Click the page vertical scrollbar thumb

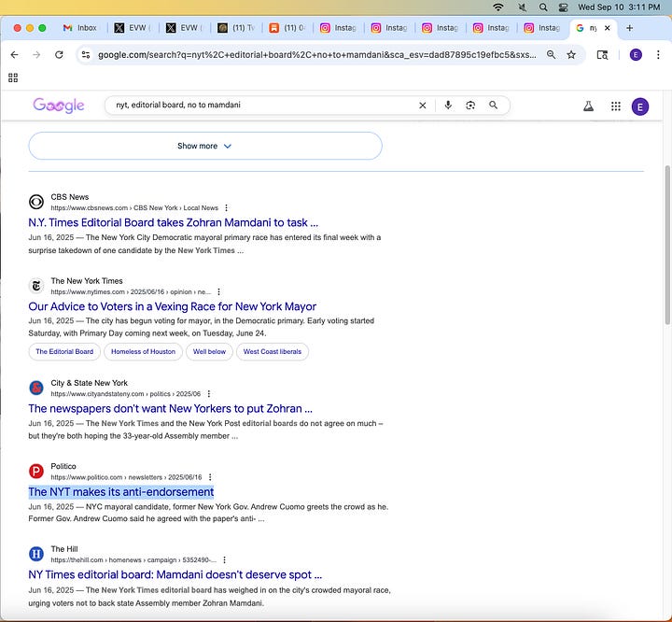[x=667, y=245]
